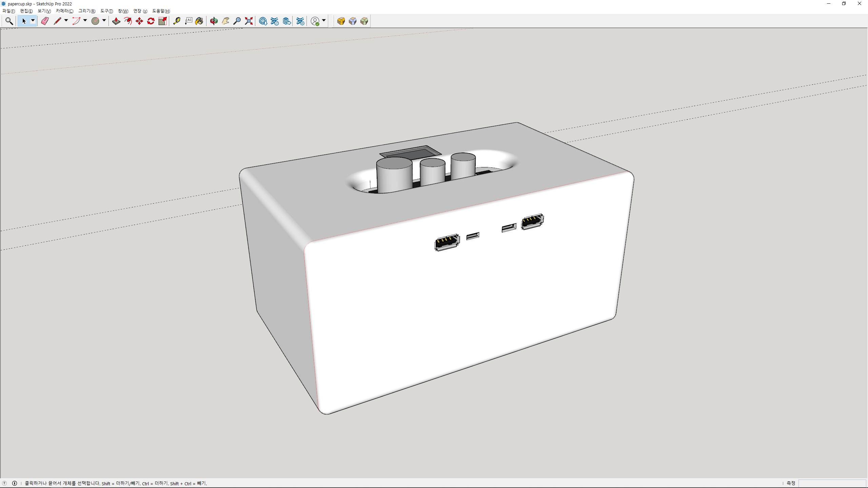This screenshot has height=488, width=868.
Task: Open the 도움말(H) menu
Action: (x=161, y=11)
